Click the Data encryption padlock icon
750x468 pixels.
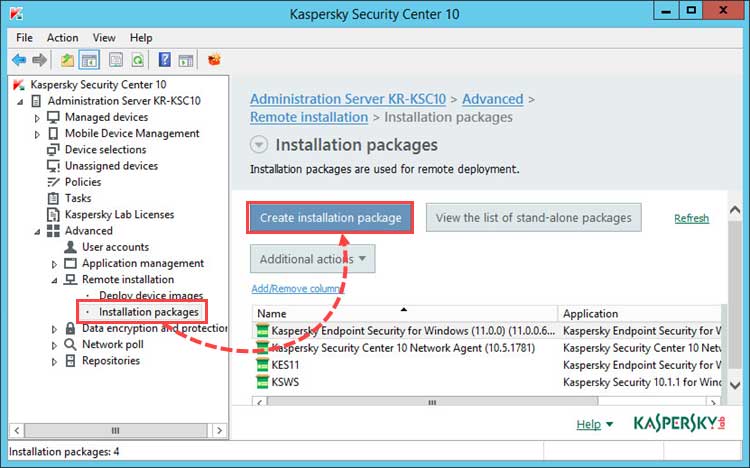[70, 328]
